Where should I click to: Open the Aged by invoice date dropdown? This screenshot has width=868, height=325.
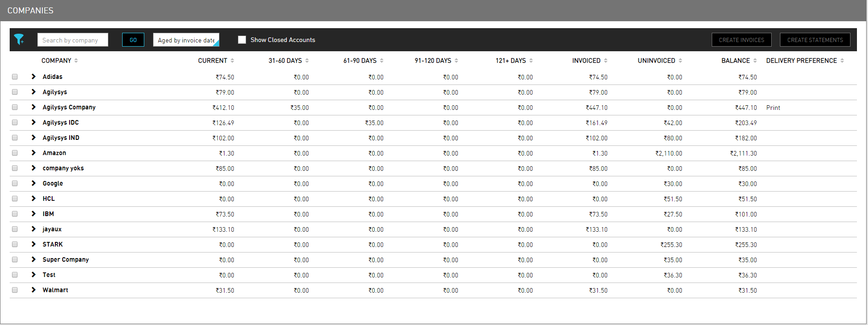coord(186,40)
